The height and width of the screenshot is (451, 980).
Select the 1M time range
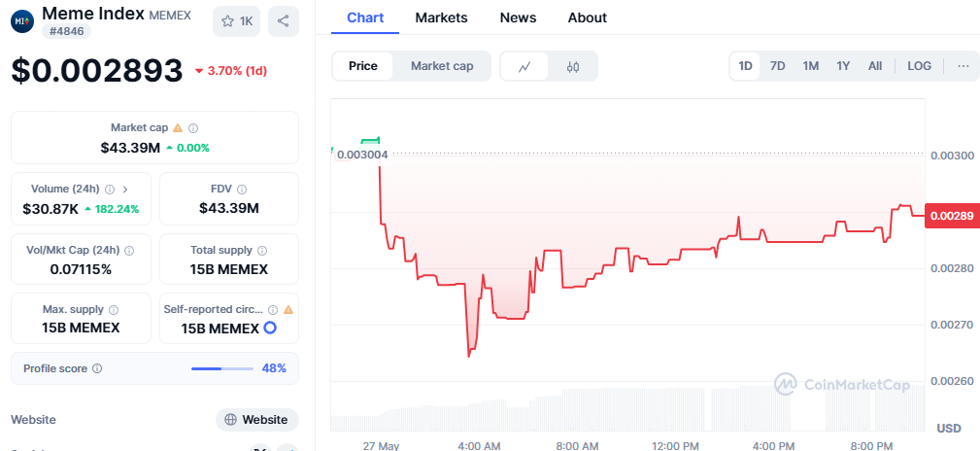point(811,66)
